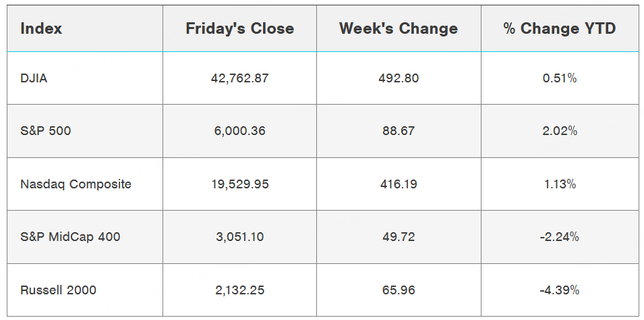The height and width of the screenshot is (320, 644).
Task: Click Nasdaq weekly change 416.19
Action: pos(399,184)
